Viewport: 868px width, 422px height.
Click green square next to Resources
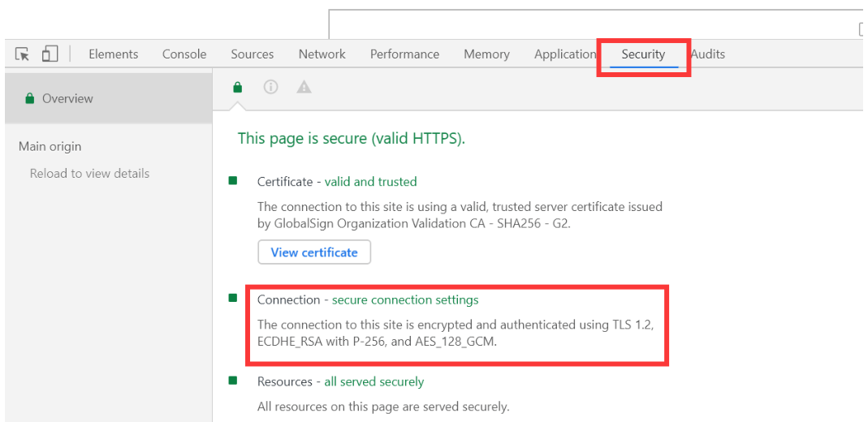click(233, 381)
